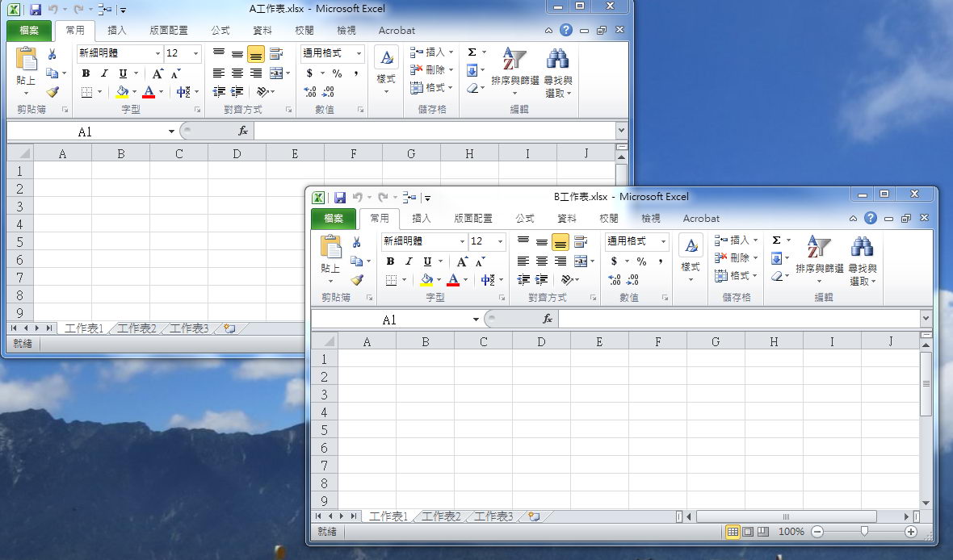The height and width of the screenshot is (560, 953).
Task: Click zoom slider in B工作表 status bar
Action: point(863,532)
